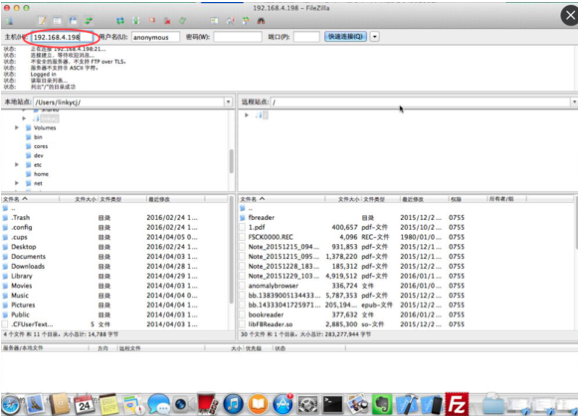The image size is (582, 420).
Task: Click the reconnect to server icon
Action: [183, 21]
